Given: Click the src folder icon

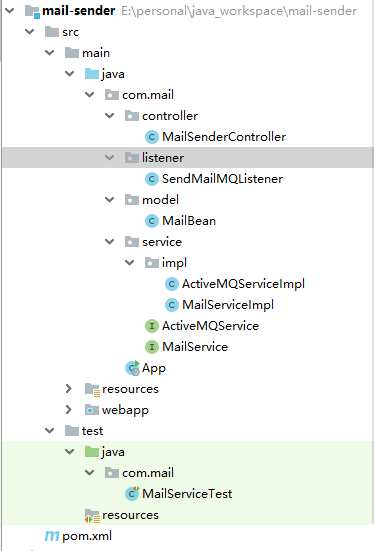Looking at the screenshot, I should pos(52,32).
